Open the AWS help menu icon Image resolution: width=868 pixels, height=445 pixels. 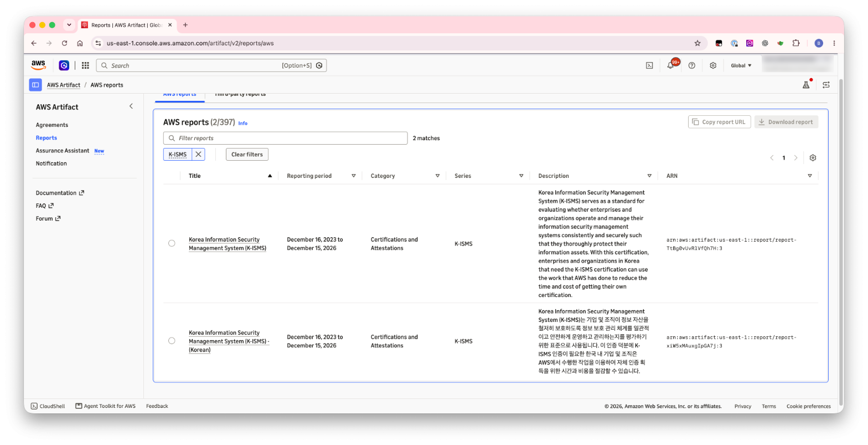click(x=691, y=65)
